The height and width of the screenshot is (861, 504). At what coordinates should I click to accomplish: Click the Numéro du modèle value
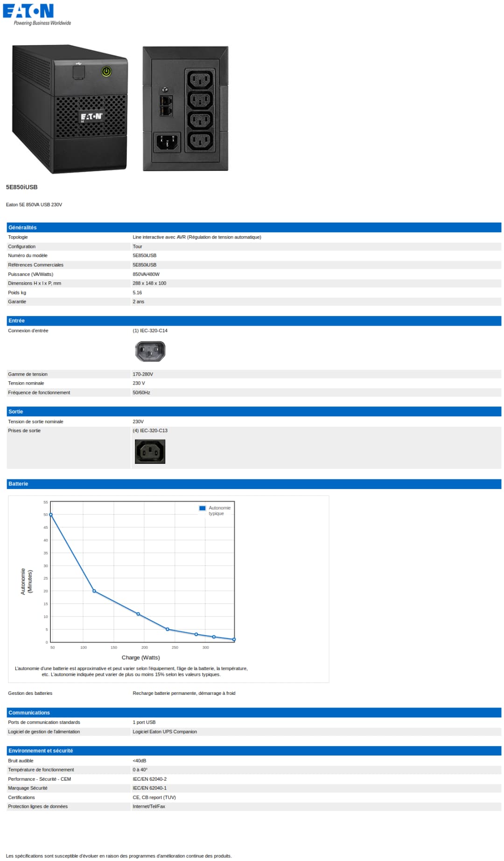point(145,256)
